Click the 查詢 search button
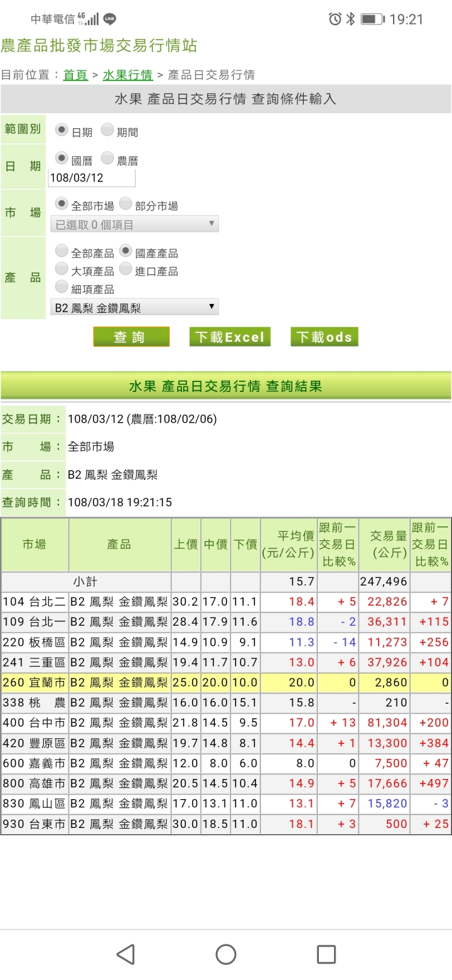The width and height of the screenshot is (452, 980). 131,337
